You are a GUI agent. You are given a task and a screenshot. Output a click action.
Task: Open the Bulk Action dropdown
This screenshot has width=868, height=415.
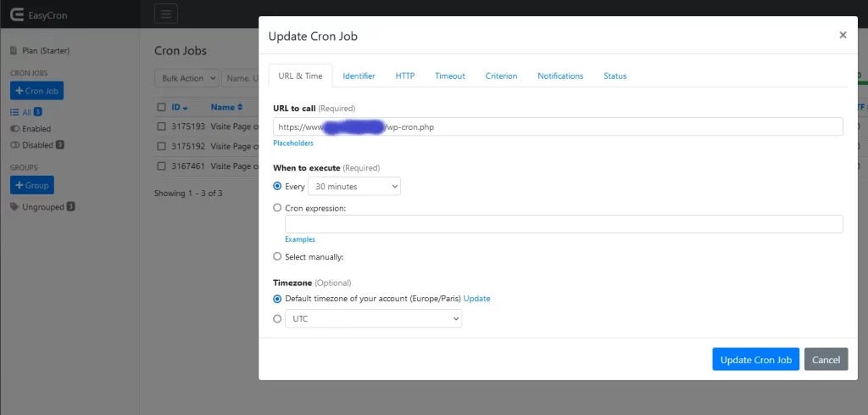click(x=187, y=78)
